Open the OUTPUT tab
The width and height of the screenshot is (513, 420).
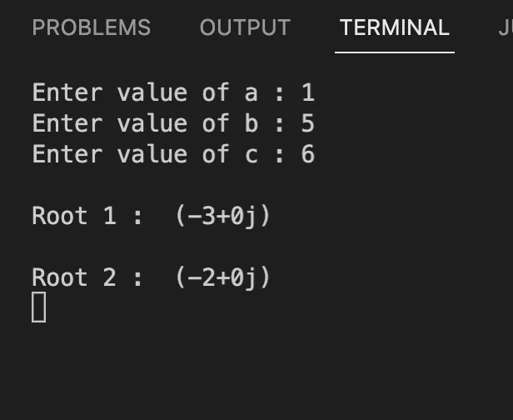(x=245, y=27)
